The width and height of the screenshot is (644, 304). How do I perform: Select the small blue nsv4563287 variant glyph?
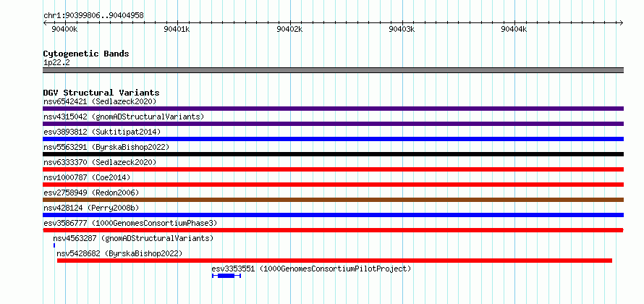54,245
